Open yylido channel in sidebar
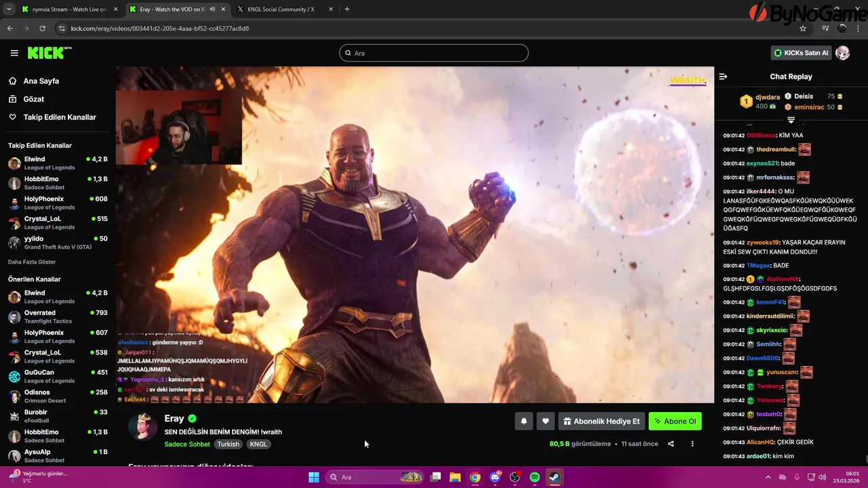Screen dimensions: 868x488 [x=58, y=243]
